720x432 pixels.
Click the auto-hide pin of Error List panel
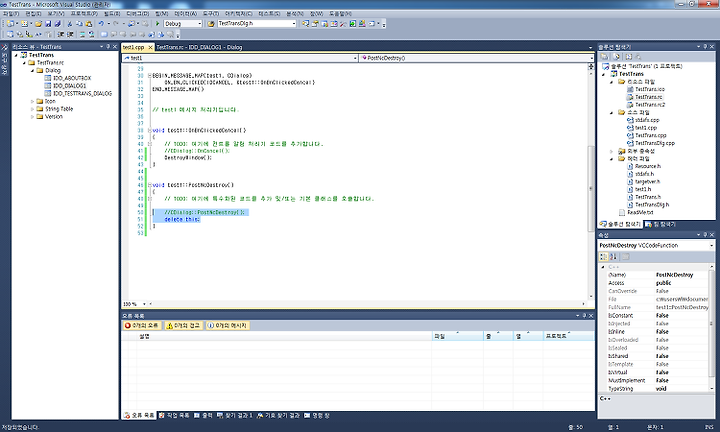[584, 316]
